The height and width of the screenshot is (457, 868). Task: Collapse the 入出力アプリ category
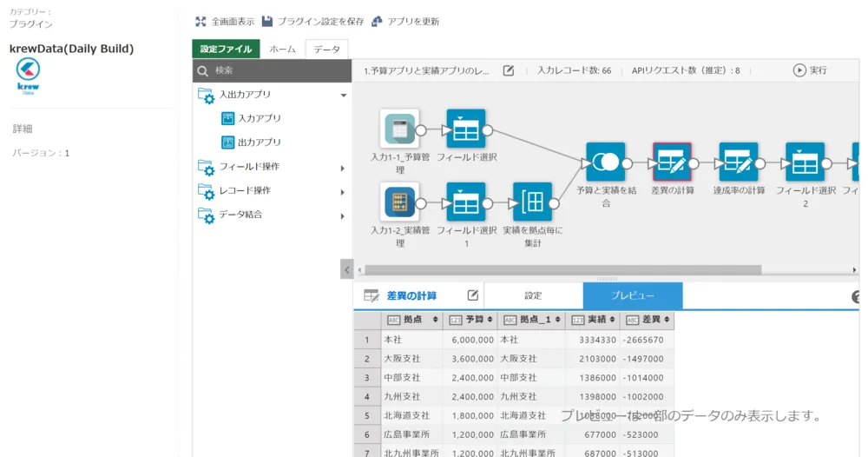click(344, 95)
